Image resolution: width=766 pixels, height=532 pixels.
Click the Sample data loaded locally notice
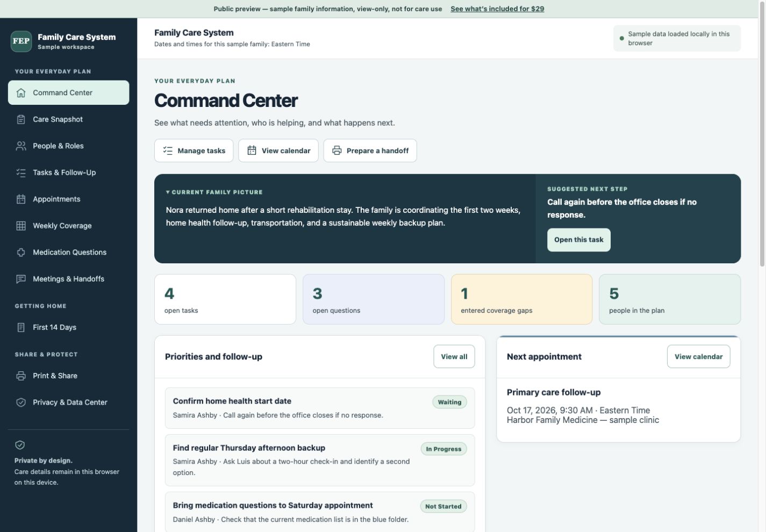tap(677, 38)
